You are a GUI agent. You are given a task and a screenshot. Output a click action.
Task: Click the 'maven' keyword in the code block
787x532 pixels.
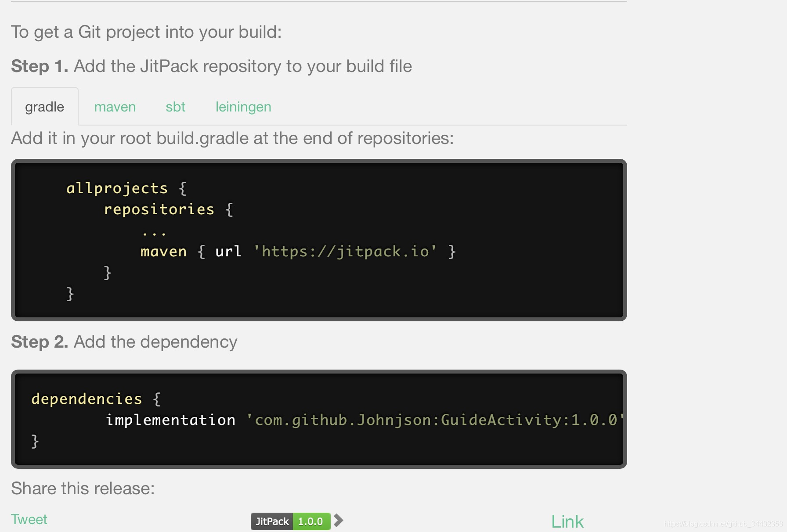pyautogui.click(x=163, y=252)
